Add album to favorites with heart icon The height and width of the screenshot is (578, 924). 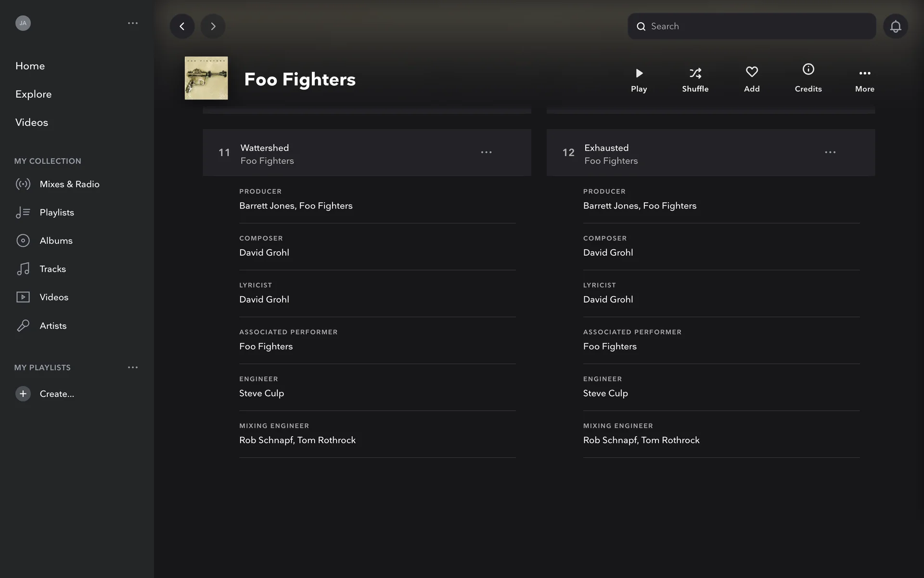751,79
